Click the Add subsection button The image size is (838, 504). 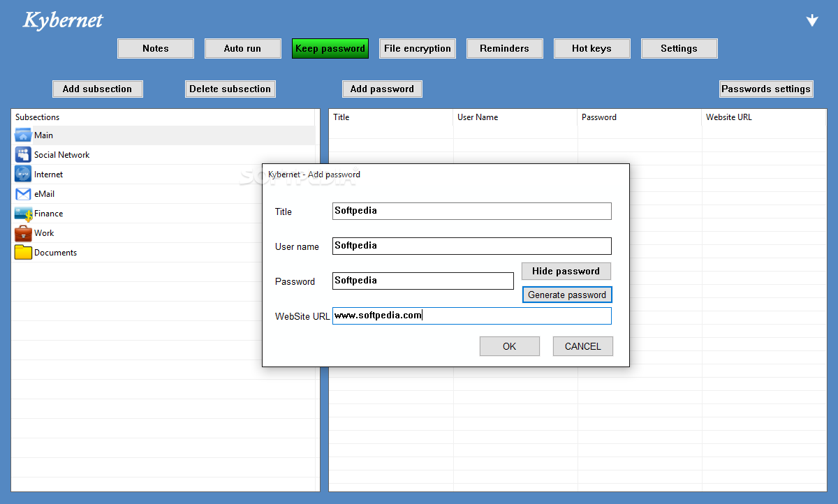(x=98, y=89)
